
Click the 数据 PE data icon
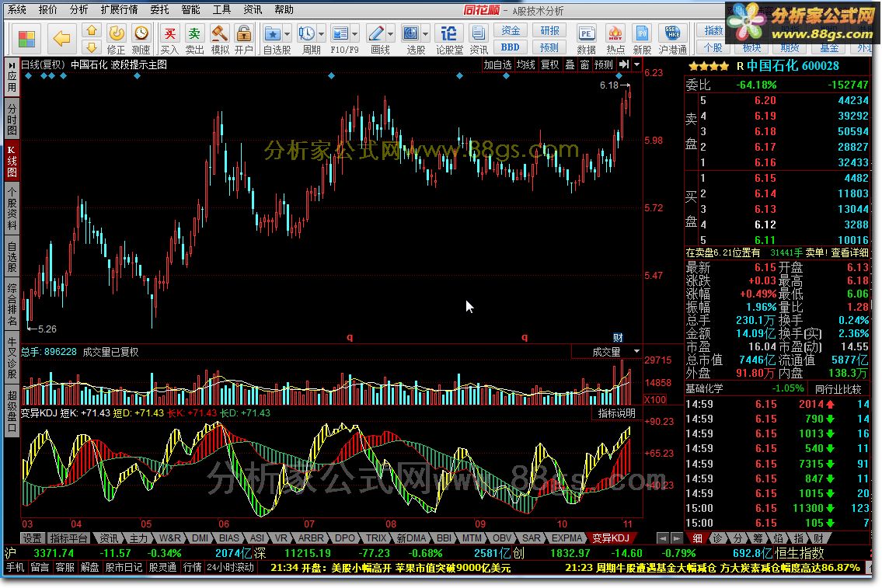586,33
